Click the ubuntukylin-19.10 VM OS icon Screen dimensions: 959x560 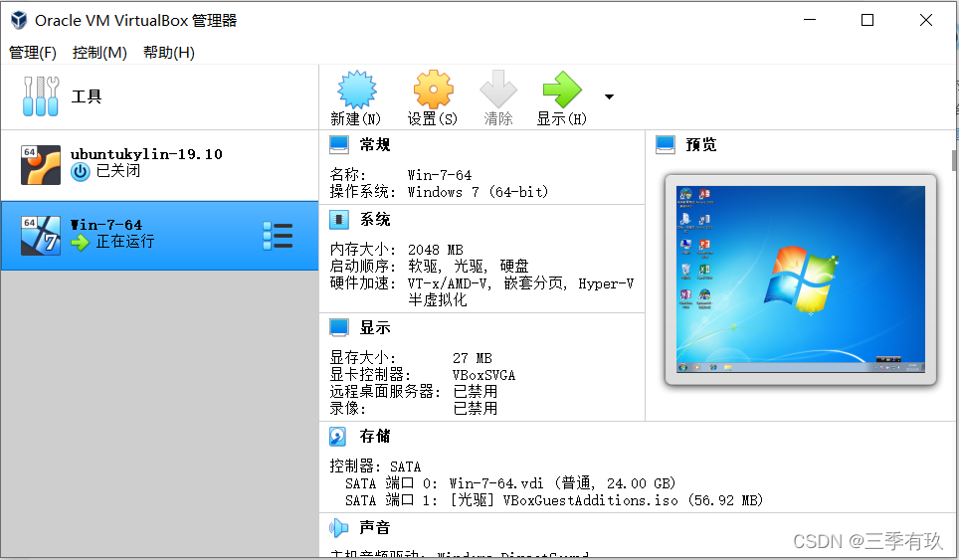tap(41, 165)
